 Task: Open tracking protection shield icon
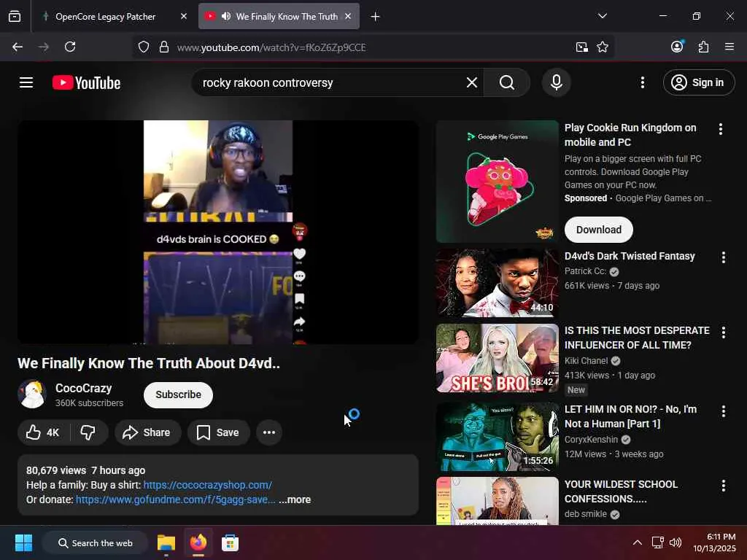click(x=144, y=47)
